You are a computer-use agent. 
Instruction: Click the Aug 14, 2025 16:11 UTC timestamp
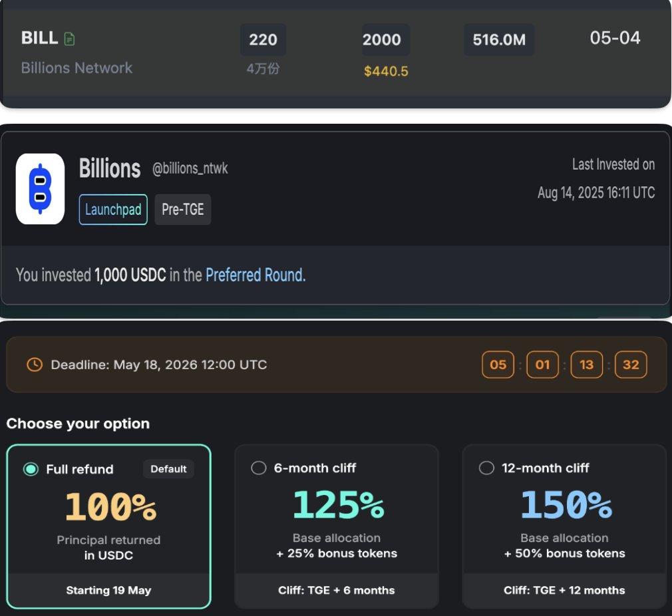tap(597, 193)
